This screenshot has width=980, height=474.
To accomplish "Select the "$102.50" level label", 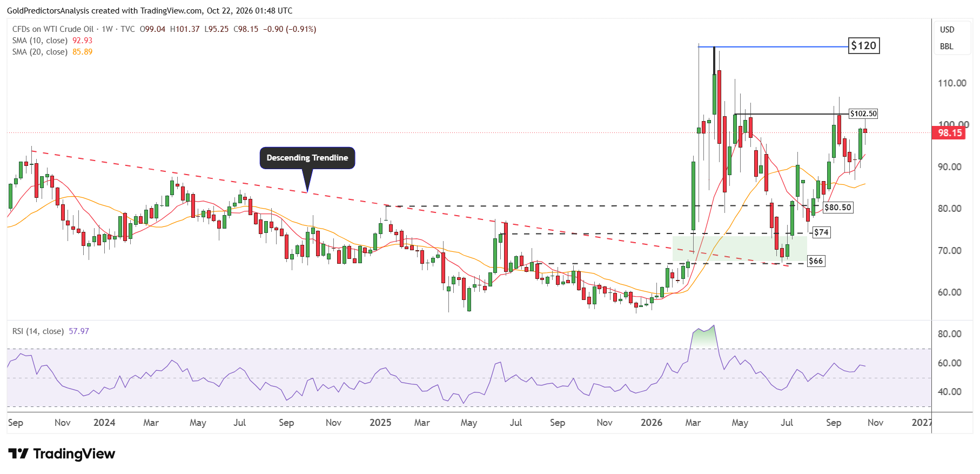I will coord(863,114).
